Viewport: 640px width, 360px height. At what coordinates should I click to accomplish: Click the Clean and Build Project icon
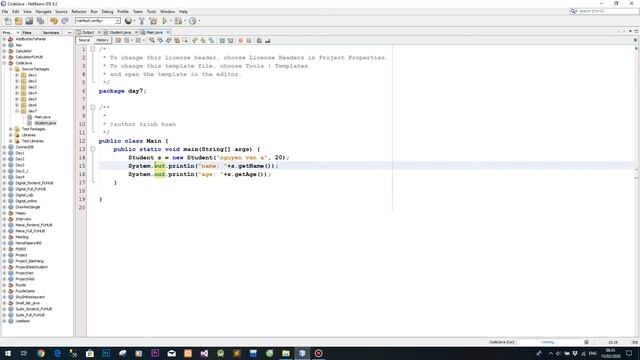153,21
